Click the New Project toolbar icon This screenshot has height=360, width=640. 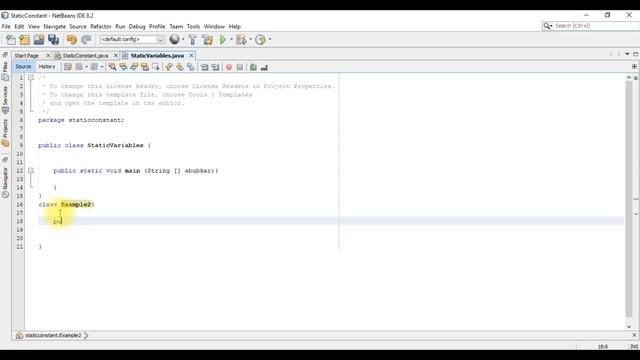(24, 40)
